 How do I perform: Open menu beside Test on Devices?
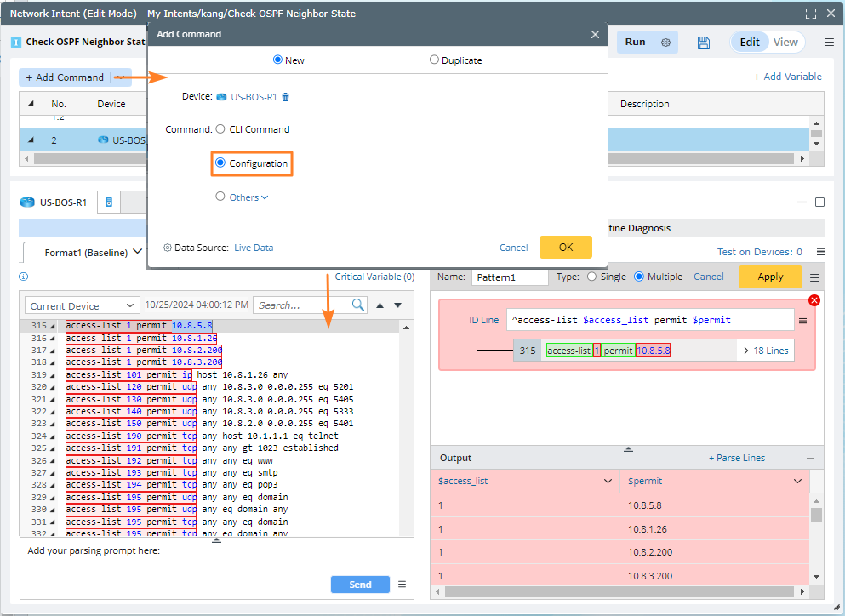tap(820, 252)
